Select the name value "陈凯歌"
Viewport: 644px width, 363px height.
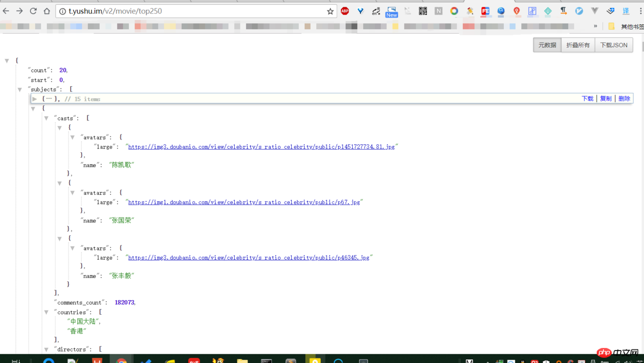122,165
